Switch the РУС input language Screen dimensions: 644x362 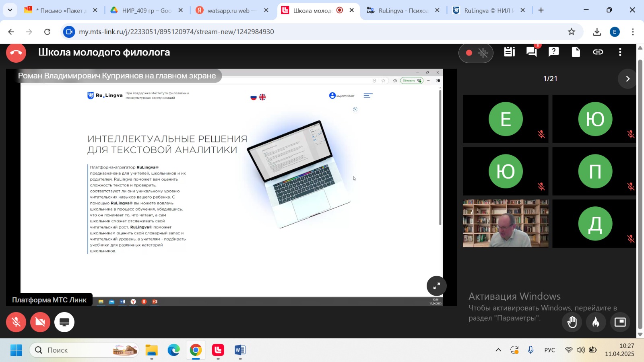[549, 350]
